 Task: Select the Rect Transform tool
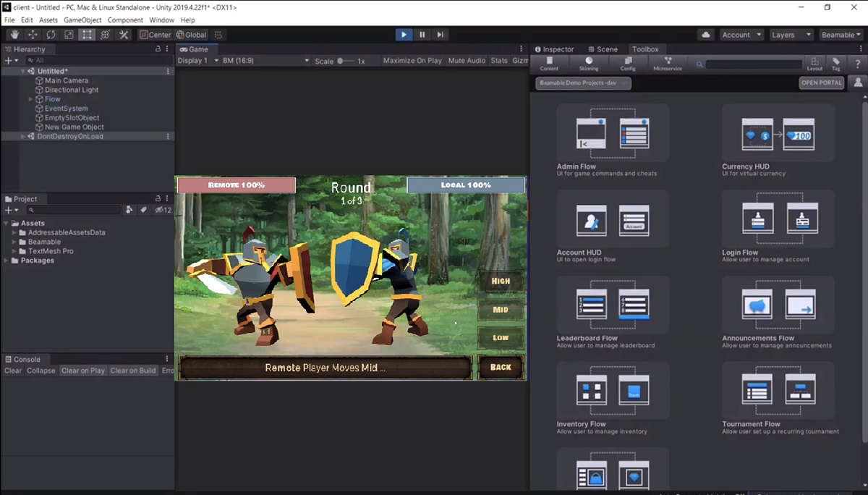point(87,35)
